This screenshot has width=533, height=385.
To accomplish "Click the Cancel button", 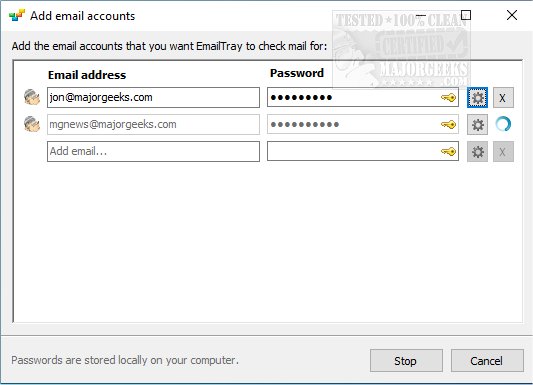I will pos(487,361).
